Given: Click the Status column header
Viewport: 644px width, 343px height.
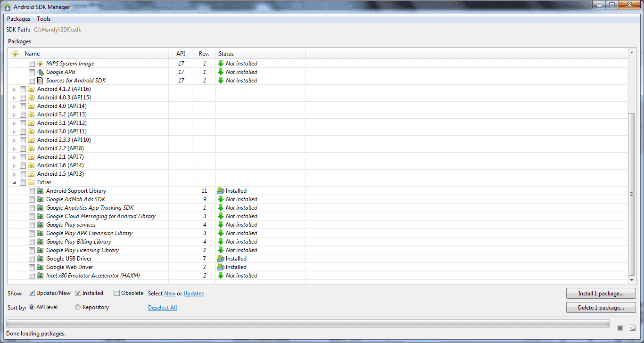Looking at the screenshot, I should pos(261,54).
